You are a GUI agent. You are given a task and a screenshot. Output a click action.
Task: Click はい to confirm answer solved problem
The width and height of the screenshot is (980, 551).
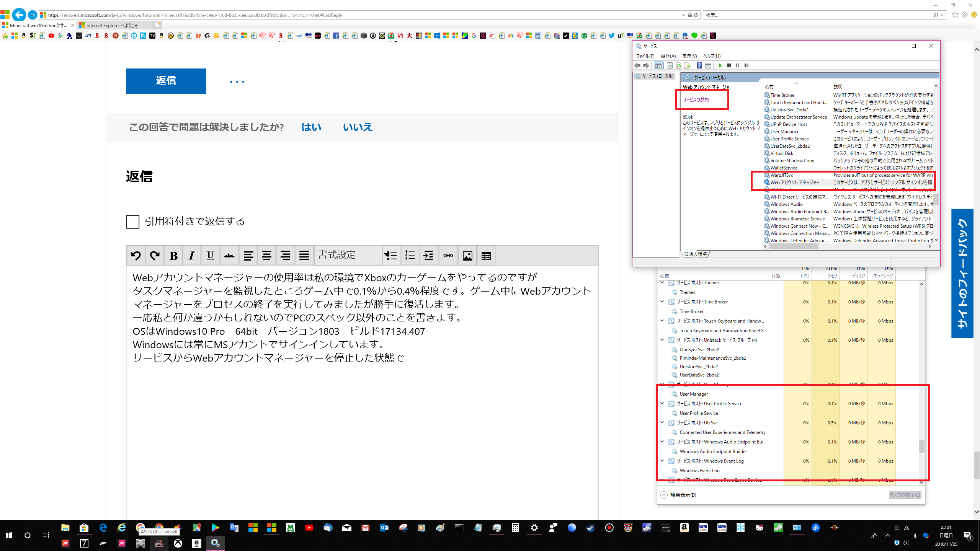click(x=311, y=127)
